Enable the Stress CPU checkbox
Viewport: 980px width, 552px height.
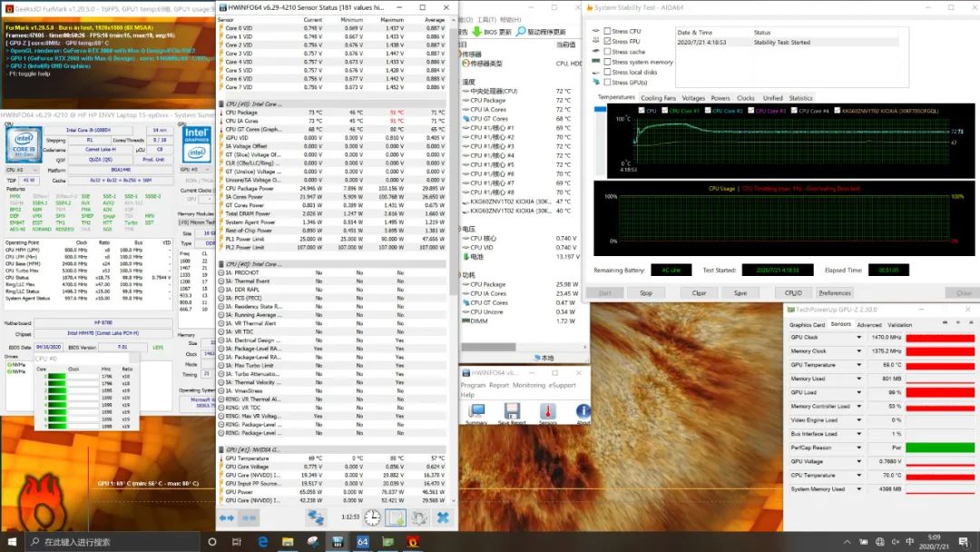[607, 32]
